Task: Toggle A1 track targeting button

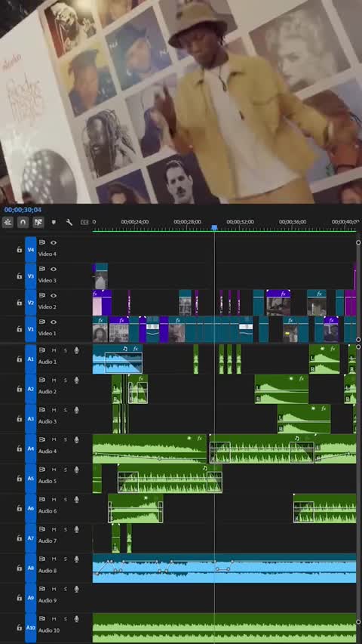Action: pos(31,359)
